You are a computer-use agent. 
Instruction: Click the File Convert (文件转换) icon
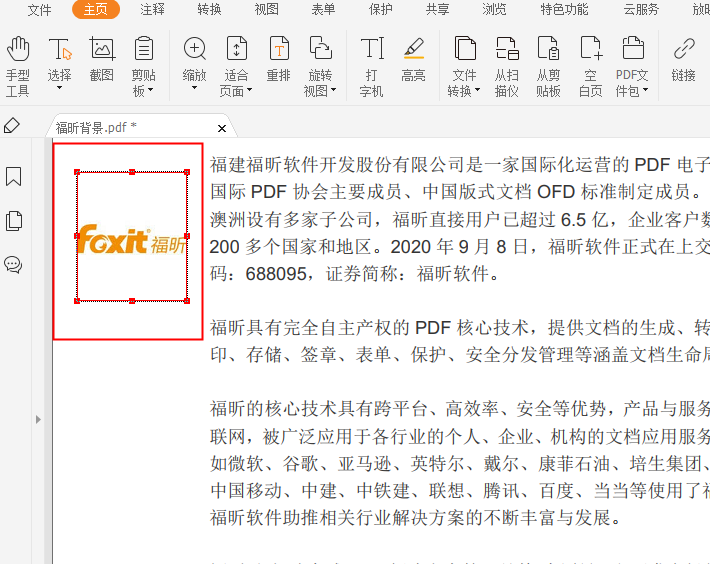click(x=465, y=49)
